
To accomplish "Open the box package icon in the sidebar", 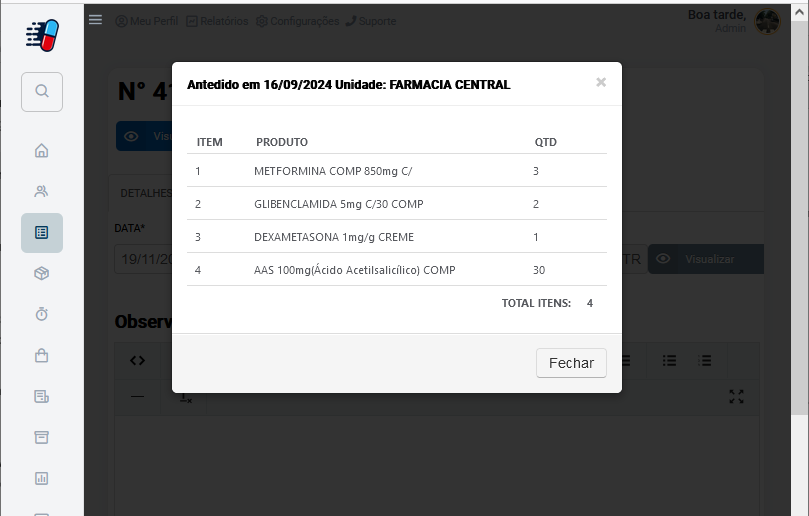I will (x=42, y=273).
